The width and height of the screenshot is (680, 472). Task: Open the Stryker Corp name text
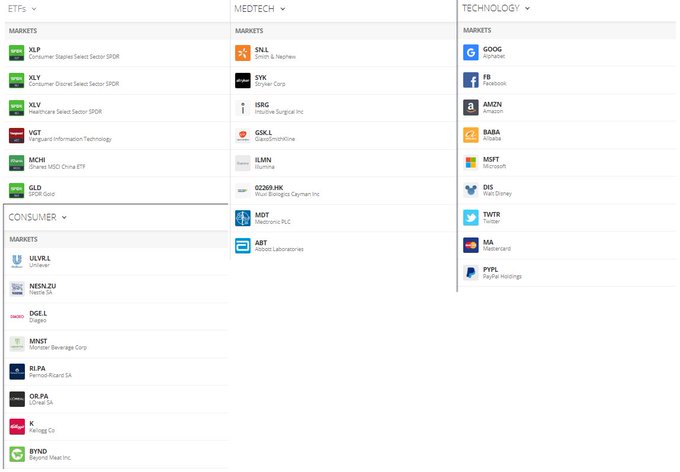(x=270, y=84)
